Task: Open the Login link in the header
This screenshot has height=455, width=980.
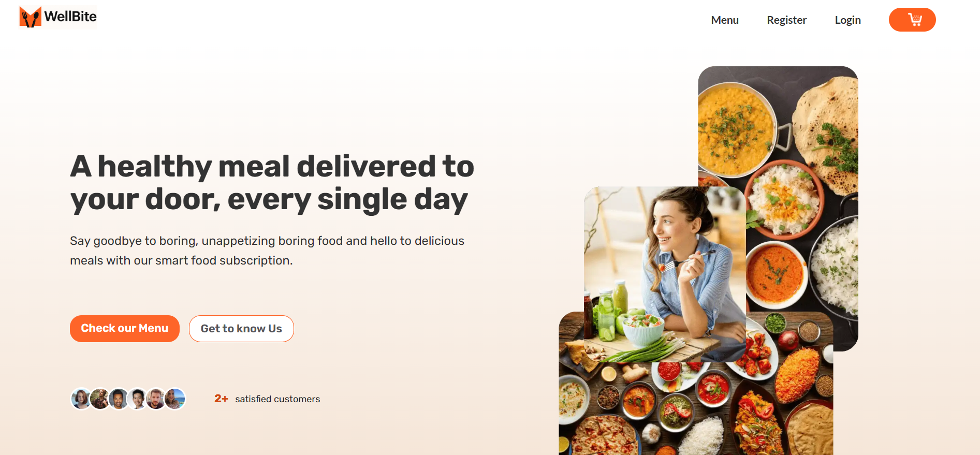Action: [847, 20]
